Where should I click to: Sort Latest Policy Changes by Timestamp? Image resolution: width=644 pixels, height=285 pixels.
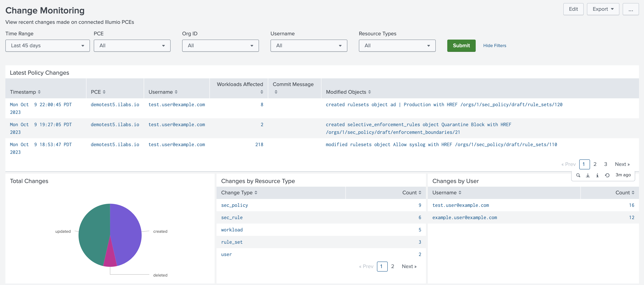tap(25, 92)
